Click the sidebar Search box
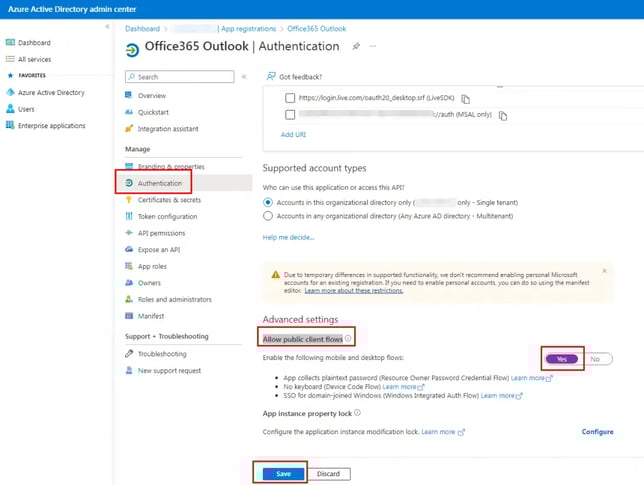 pyautogui.click(x=180, y=76)
